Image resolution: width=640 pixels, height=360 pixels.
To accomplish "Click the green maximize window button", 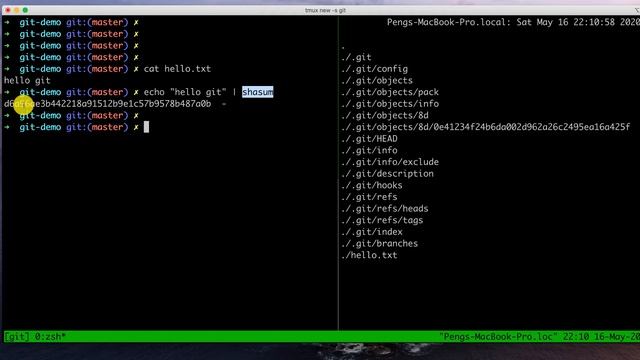I will tap(25, 10).
